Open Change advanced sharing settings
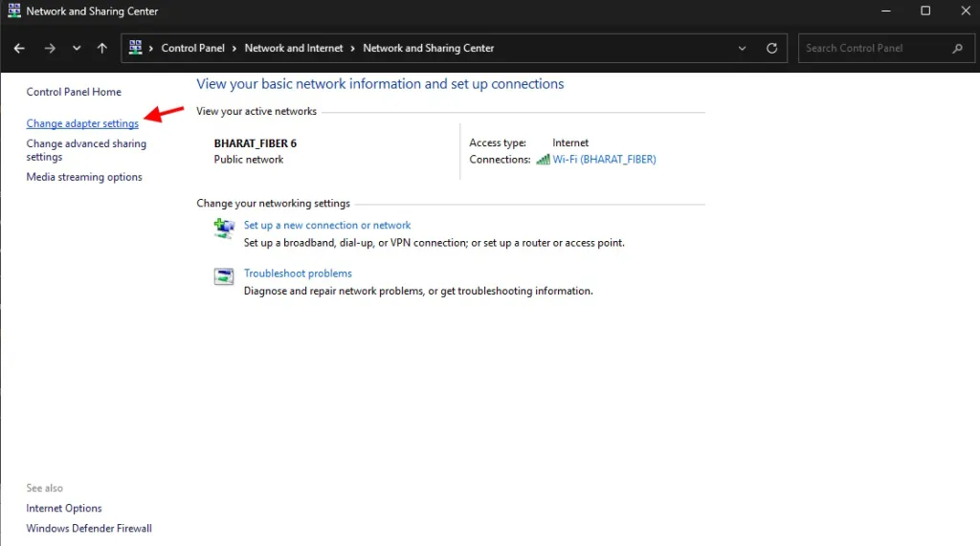Image resolution: width=980 pixels, height=546 pixels. pos(86,150)
